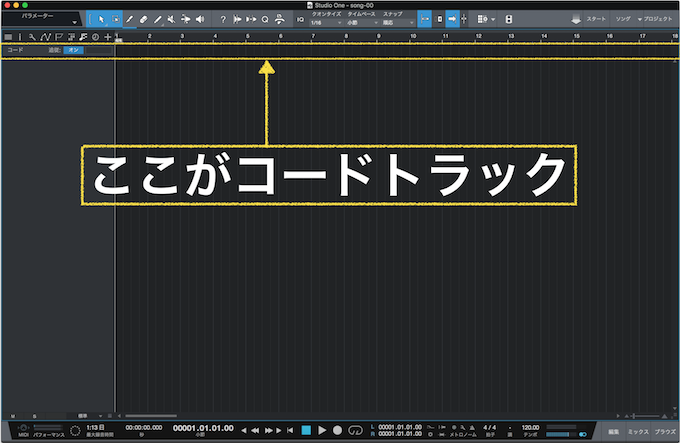The width and height of the screenshot is (680, 443).
Task: Click the Q quantize icon
Action: (265, 19)
